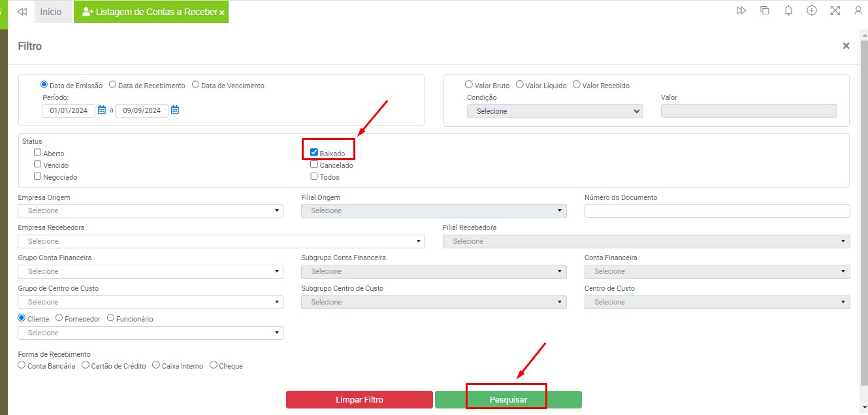Click the plus circle icon in top bar
The image size is (868, 415).
click(x=812, y=10)
